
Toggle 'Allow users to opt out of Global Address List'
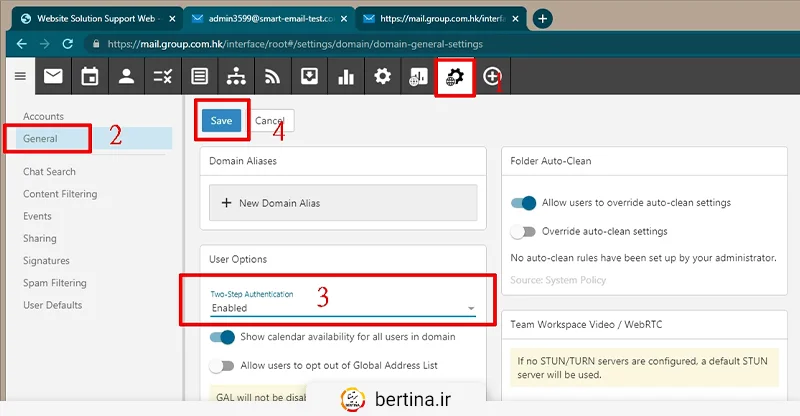tap(221, 366)
